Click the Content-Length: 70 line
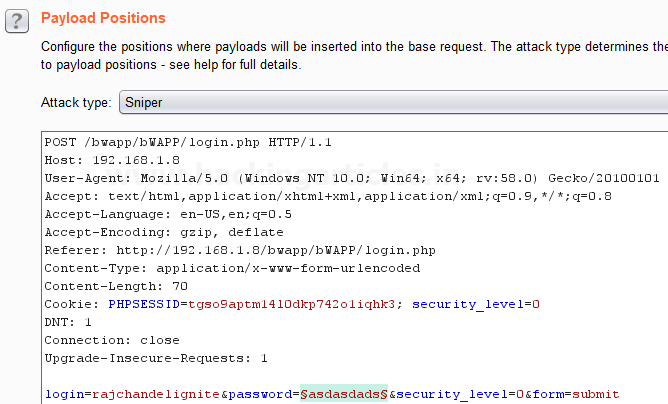The width and height of the screenshot is (668, 404). [x=116, y=286]
